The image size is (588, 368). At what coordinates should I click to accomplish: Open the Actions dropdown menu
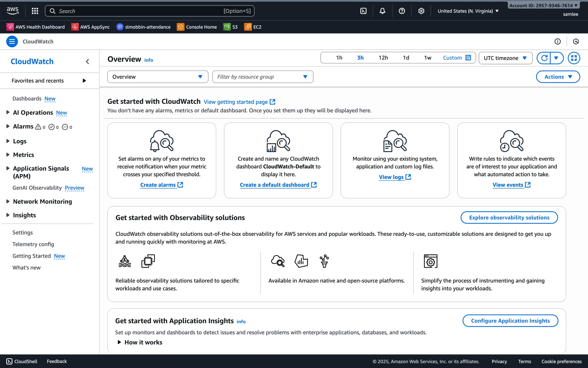click(x=558, y=77)
